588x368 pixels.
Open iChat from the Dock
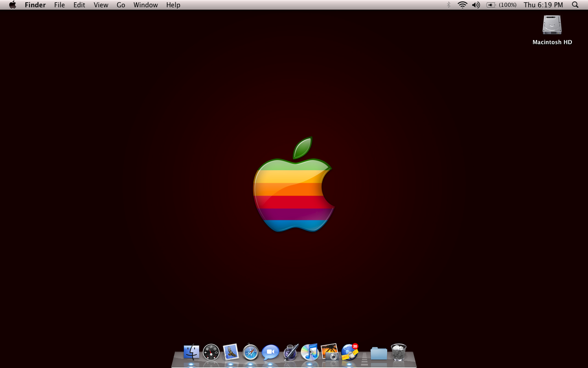[x=271, y=352]
